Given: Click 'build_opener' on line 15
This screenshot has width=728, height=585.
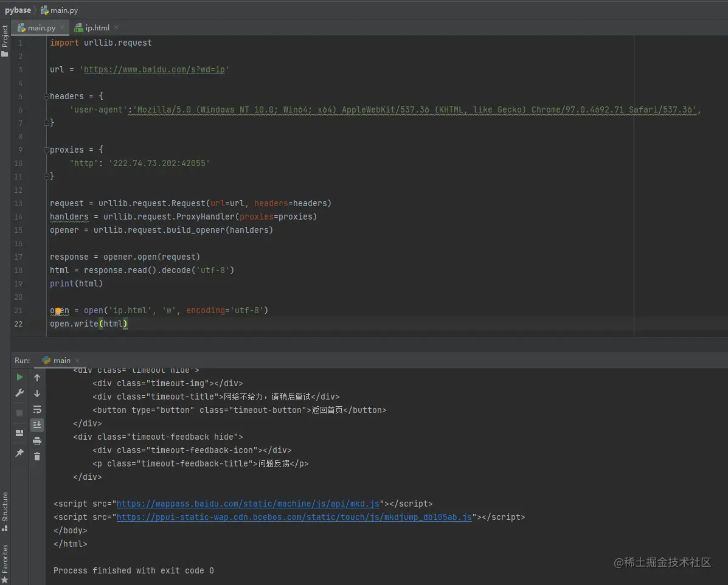Looking at the screenshot, I should click(195, 230).
